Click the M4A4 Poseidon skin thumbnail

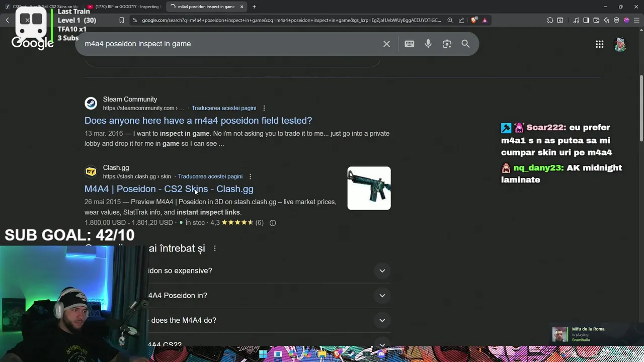(369, 188)
